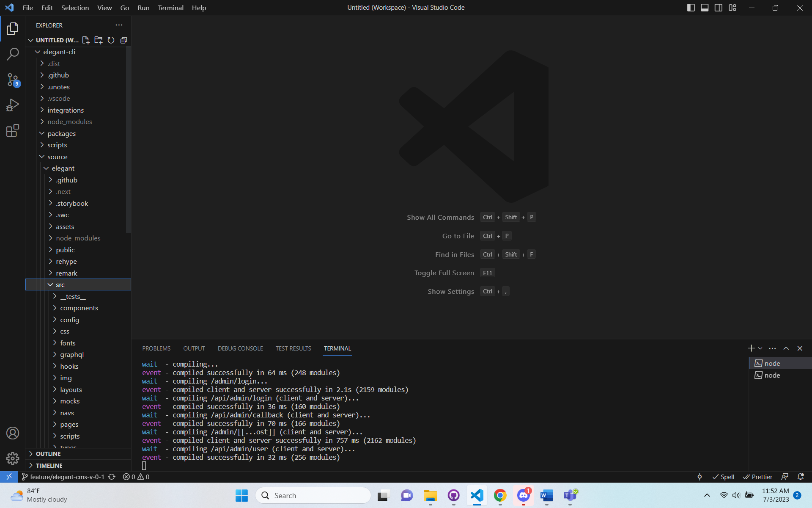Select the OUTPUT tab in terminal panel
Image resolution: width=812 pixels, height=508 pixels.
pyautogui.click(x=194, y=348)
